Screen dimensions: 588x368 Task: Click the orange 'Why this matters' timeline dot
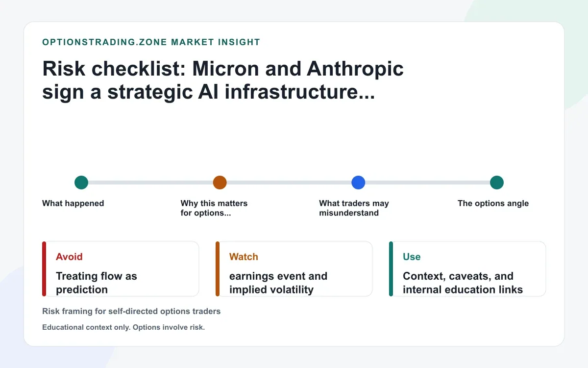pyautogui.click(x=220, y=183)
